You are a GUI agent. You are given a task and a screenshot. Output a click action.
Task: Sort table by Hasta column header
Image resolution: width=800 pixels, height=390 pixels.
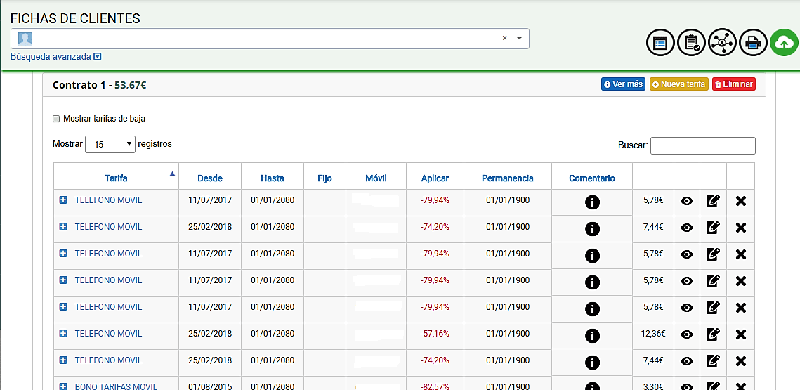click(272, 178)
